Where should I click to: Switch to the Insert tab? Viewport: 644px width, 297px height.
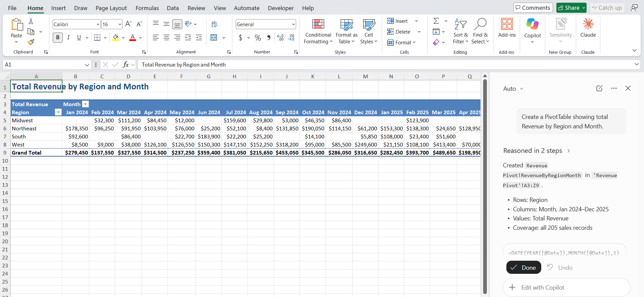pyautogui.click(x=58, y=8)
